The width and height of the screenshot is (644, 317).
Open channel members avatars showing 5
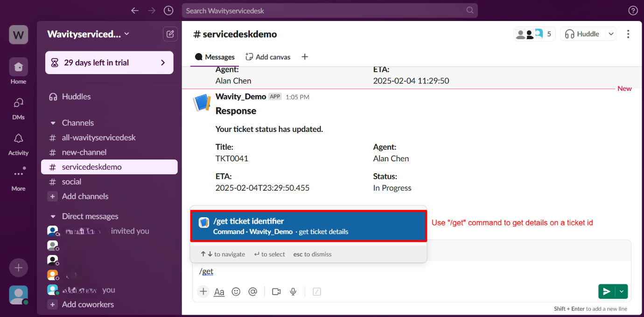click(x=534, y=34)
